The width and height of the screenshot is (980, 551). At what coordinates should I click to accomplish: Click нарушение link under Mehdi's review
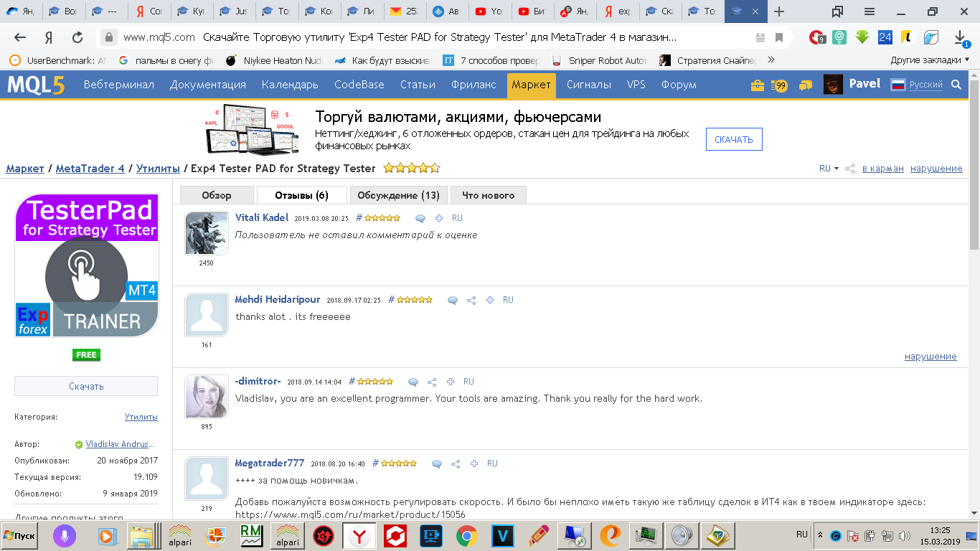[x=930, y=357]
